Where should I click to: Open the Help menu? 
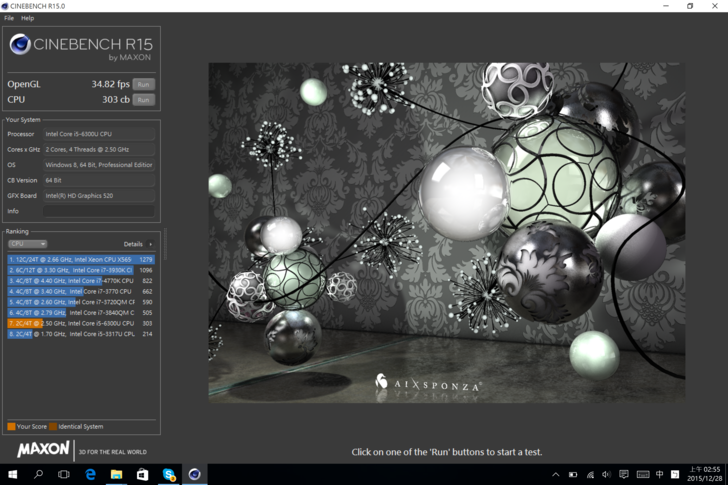pyautogui.click(x=27, y=18)
